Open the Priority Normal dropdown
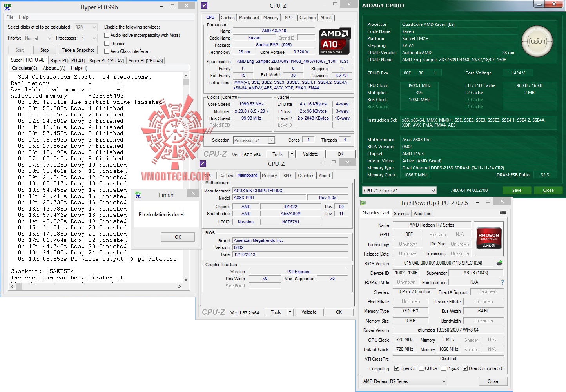Screen dimensions: 566x392 (x=38, y=38)
